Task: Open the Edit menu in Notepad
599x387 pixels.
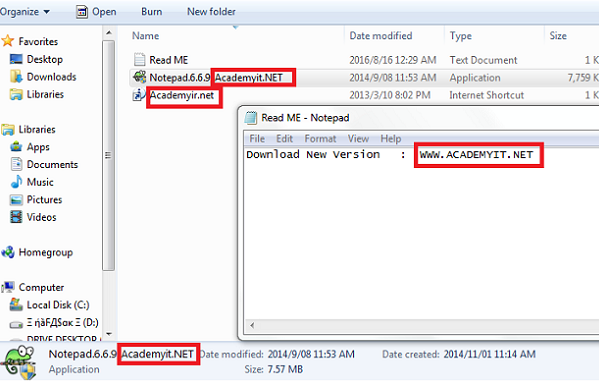Action: pyautogui.click(x=285, y=139)
